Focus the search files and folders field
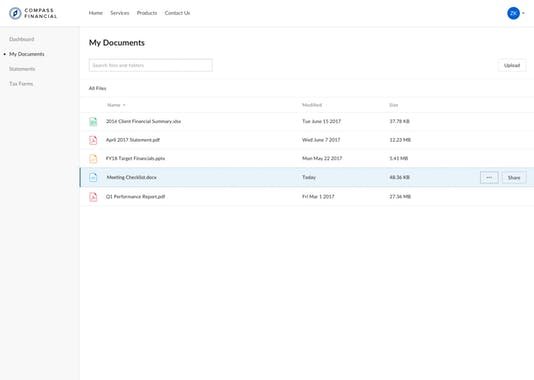Screen dimensions: 534x380 point(151,65)
